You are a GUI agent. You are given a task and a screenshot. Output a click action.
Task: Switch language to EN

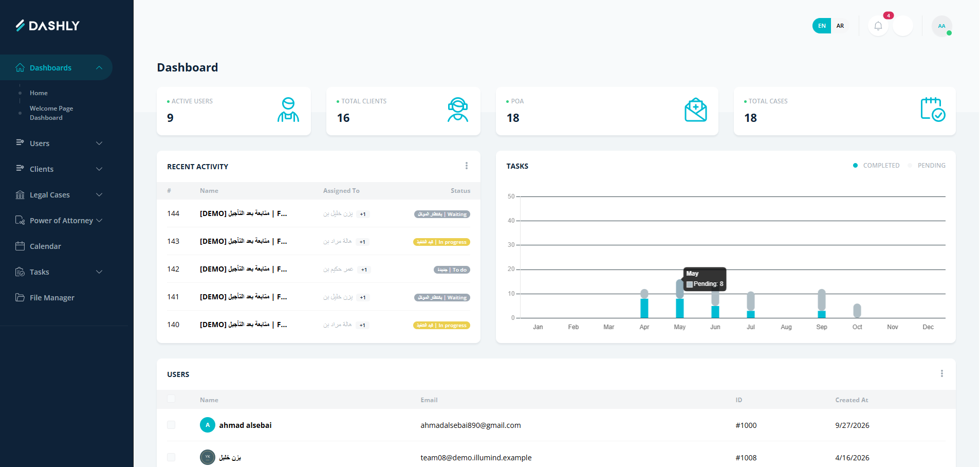822,26
